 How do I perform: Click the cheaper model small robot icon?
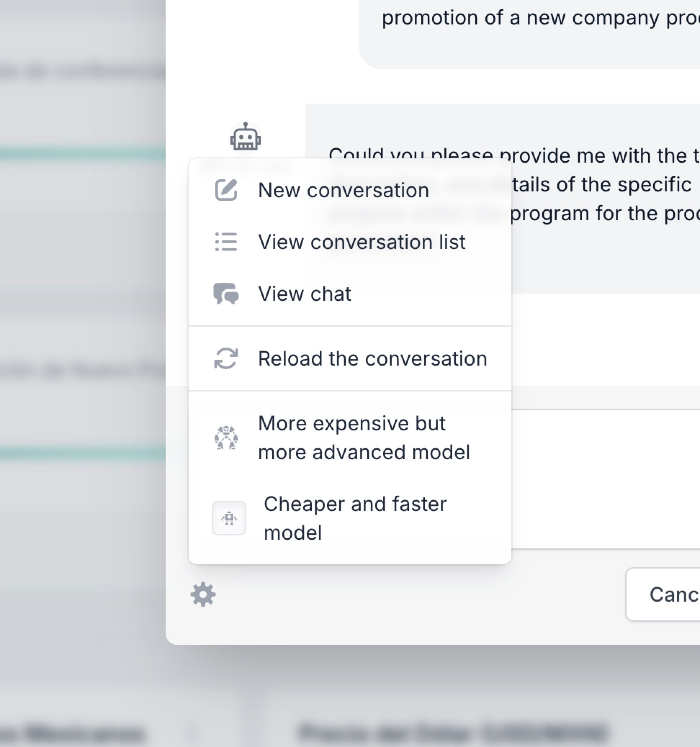229,518
